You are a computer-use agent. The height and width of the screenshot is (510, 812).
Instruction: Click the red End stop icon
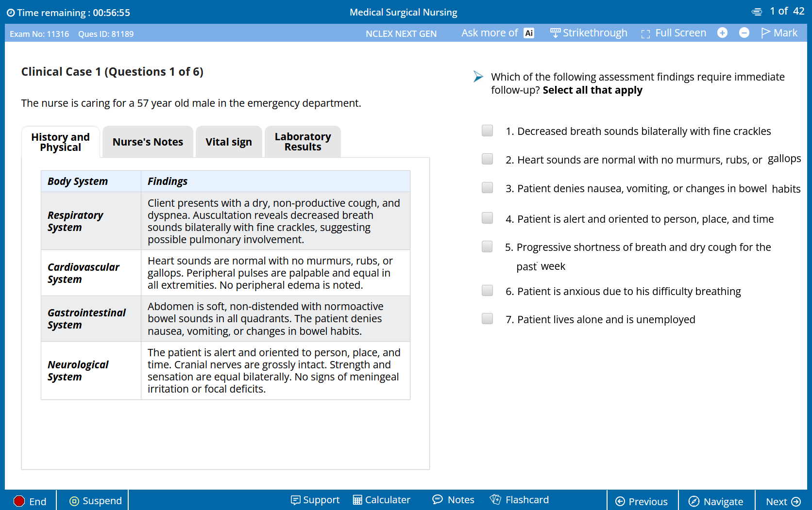(x=19, y=501)
